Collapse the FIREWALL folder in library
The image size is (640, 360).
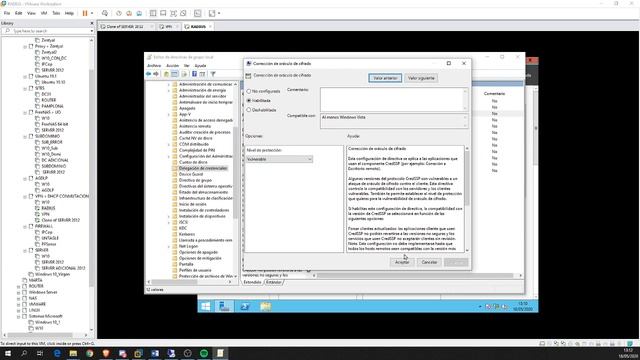coord(25,226)
